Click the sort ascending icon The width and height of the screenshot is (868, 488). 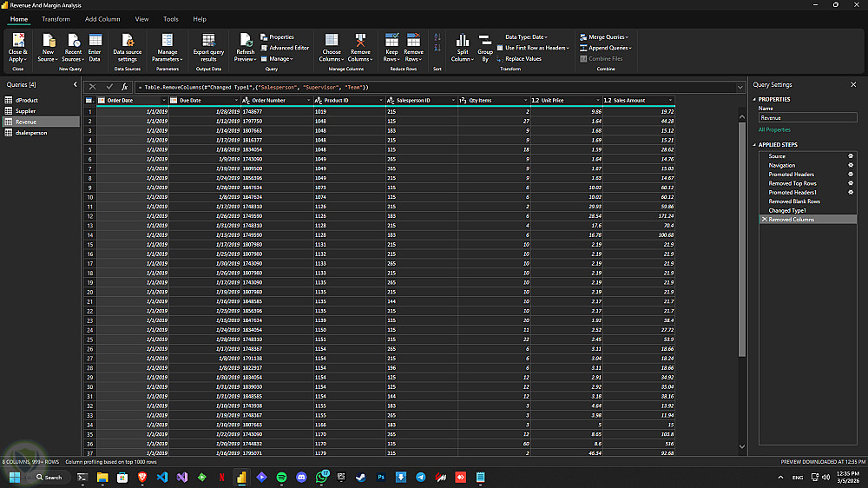pos(437,37)
